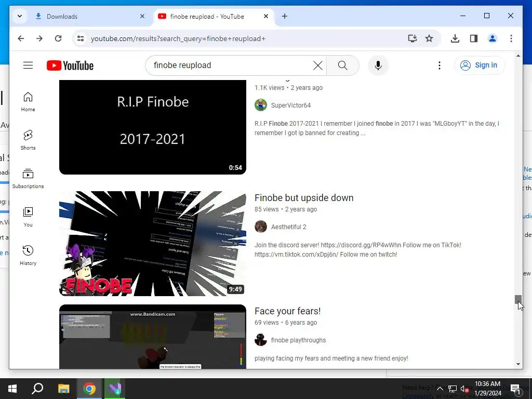Open Finobe but upside down title

click(304, 198)
